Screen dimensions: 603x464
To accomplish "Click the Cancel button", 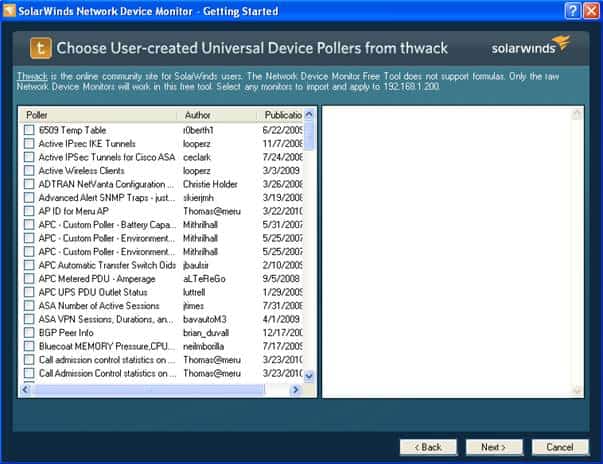I will click(x=560, y=447).
